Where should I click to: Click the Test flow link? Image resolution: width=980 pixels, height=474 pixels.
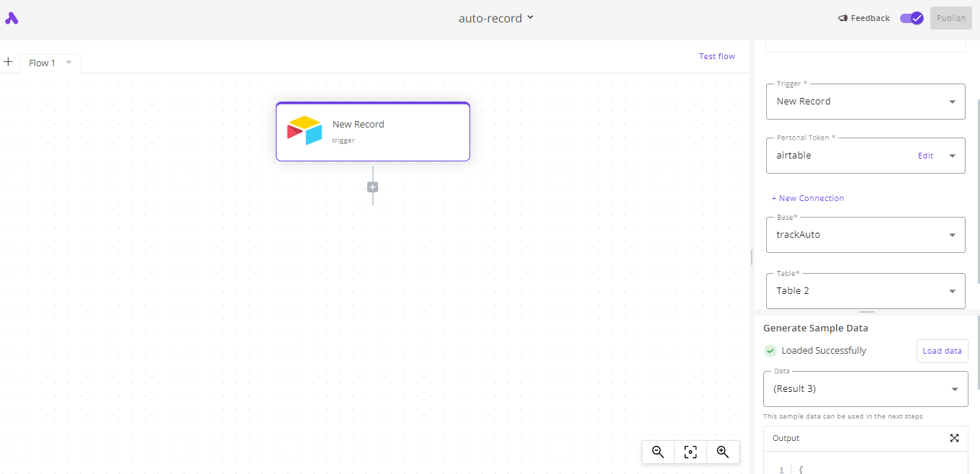pos(716,55)
